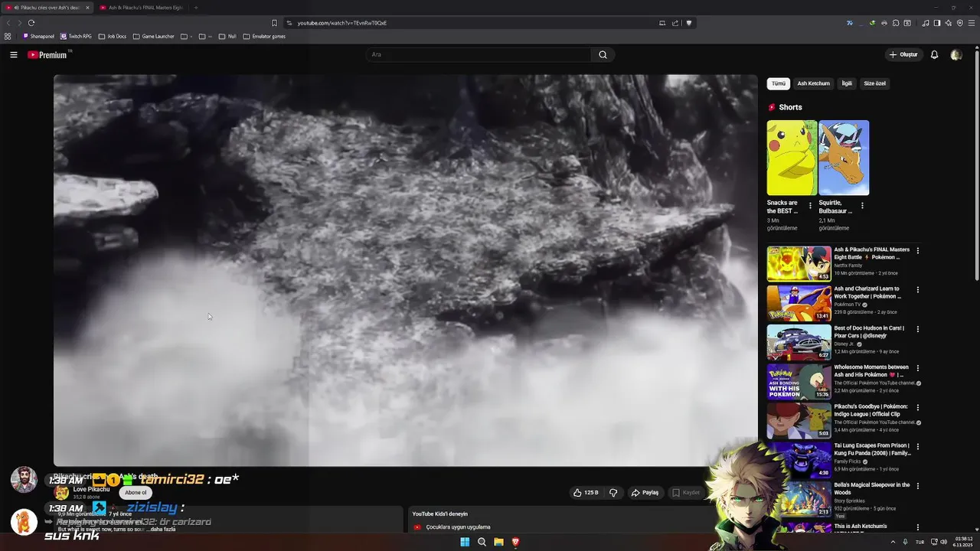Open more options for Snacks are the BEST short
The width and height of the screenshot is (980, 551).
[x=811, y=205]
